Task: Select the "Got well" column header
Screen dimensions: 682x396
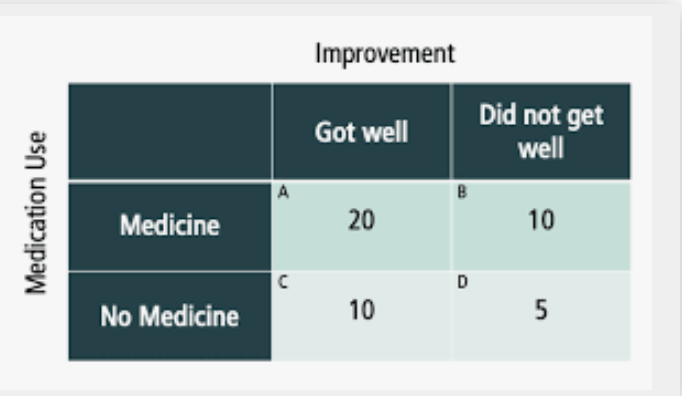Action: (361, 131)
